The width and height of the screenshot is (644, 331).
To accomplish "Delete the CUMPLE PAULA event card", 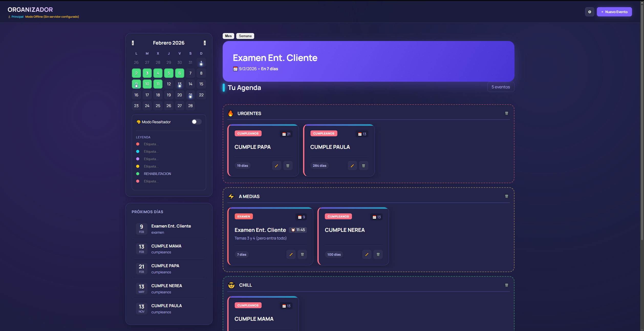I will pyautogui.click(x=363, y=166).
